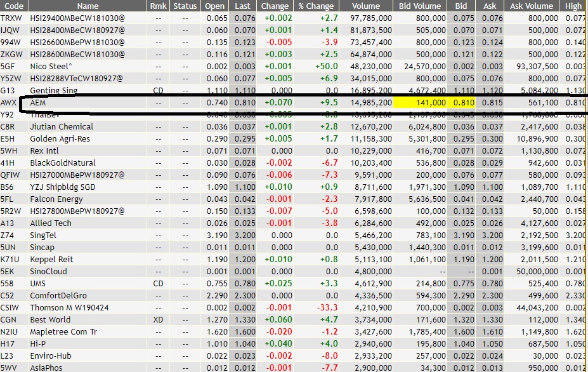Click SingTel's 3.200 last price
Image resolution: width=588 pixels, height=372 pixels.
(245, 236)
